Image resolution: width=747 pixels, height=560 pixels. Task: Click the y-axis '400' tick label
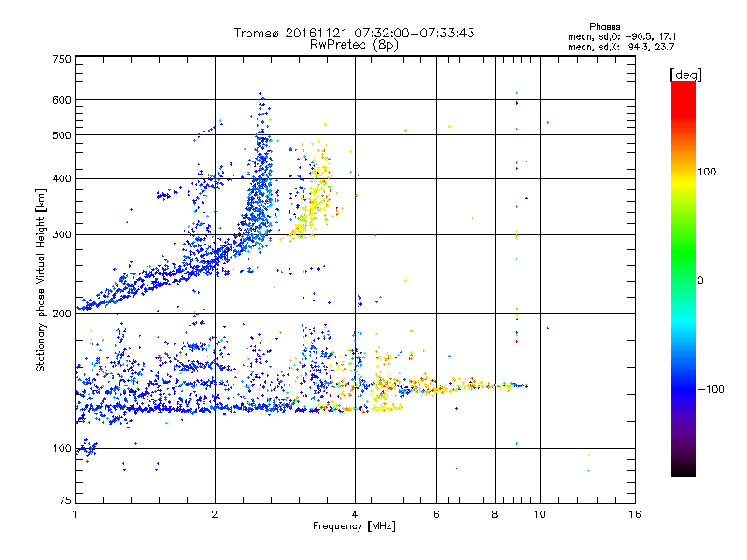(x=63, y=178)
